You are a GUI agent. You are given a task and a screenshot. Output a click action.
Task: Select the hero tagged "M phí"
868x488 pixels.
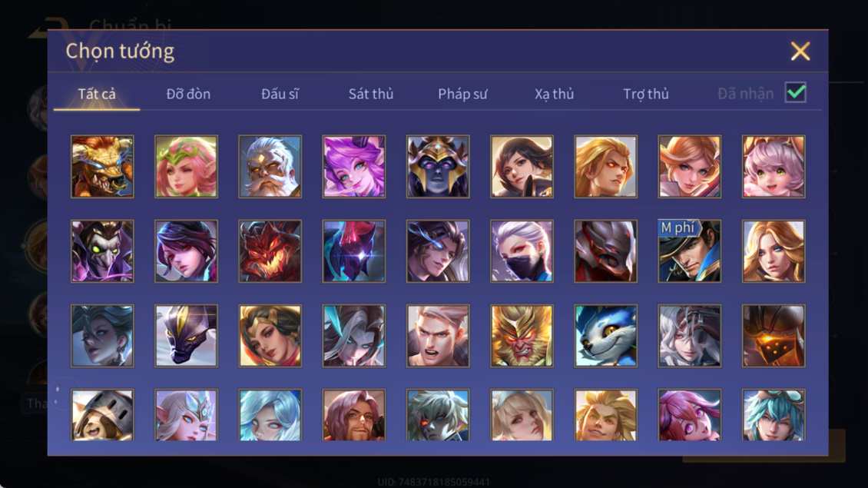coord(690,251)
